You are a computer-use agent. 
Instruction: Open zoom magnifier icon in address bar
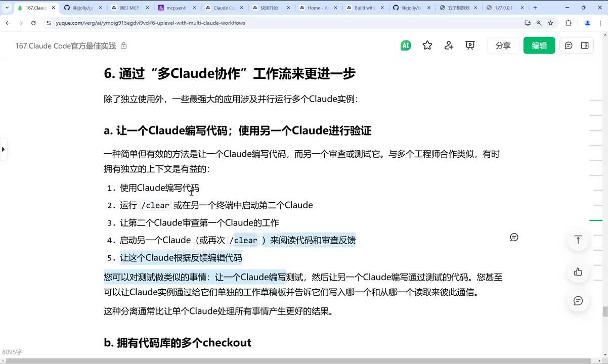pos(539,23)
